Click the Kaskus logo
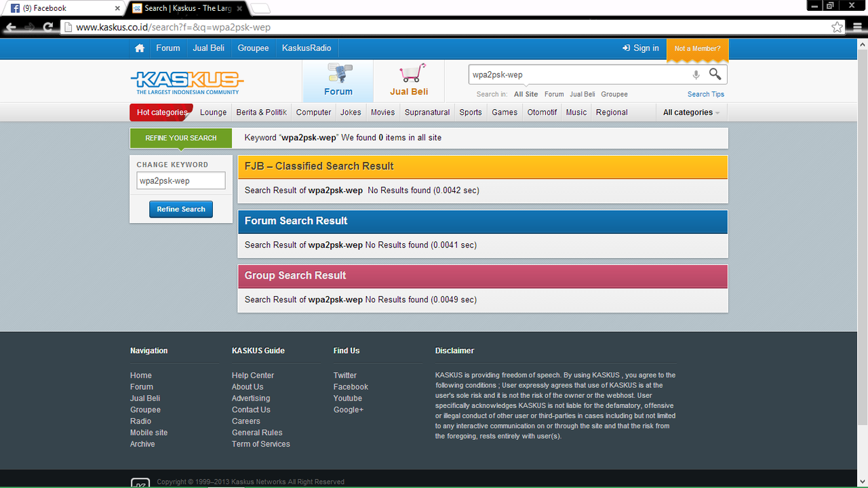The image size is (868, 488). point(187,83)
